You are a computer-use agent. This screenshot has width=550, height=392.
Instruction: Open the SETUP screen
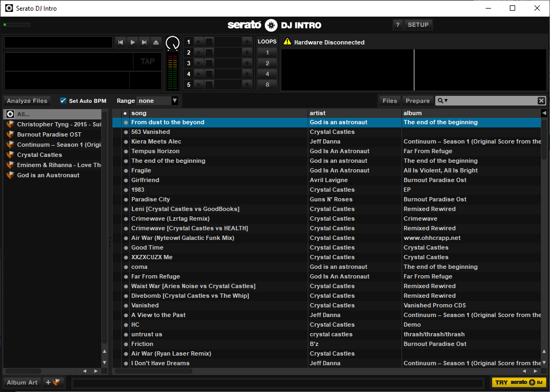[418, 25]
